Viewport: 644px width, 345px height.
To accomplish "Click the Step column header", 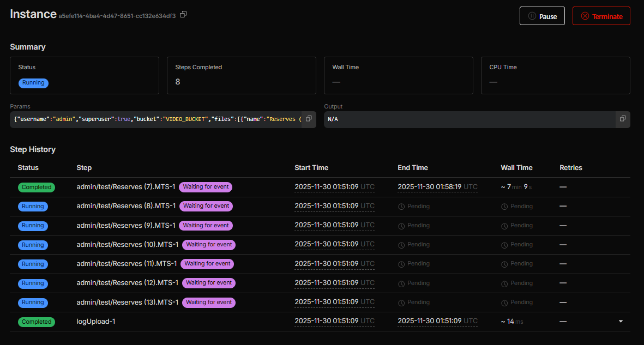I will click(x=84, y=167).
